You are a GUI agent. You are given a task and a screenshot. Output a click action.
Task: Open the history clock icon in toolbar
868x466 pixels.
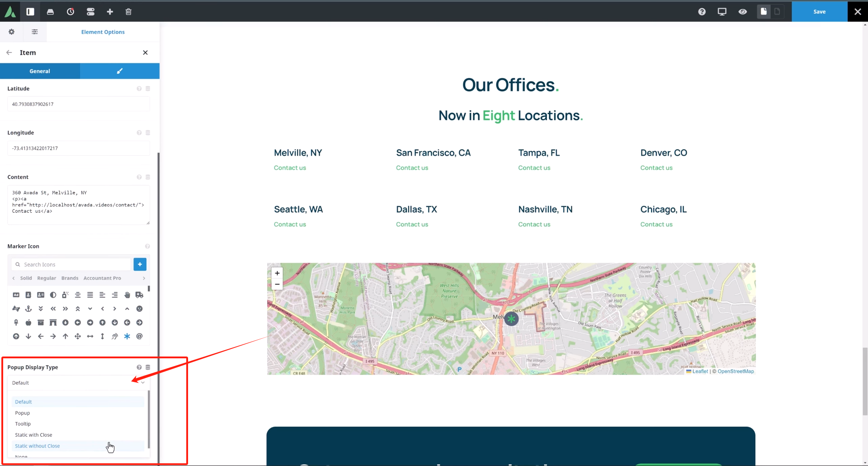click(71, 12)
